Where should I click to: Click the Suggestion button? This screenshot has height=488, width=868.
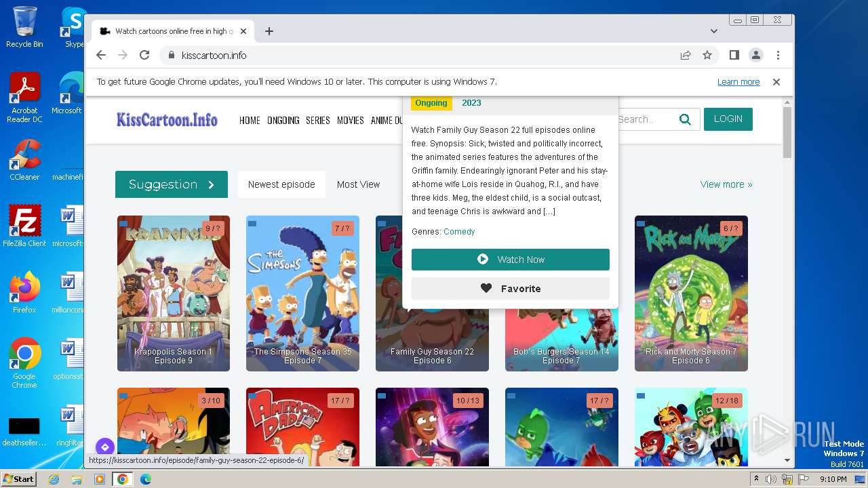172,184
